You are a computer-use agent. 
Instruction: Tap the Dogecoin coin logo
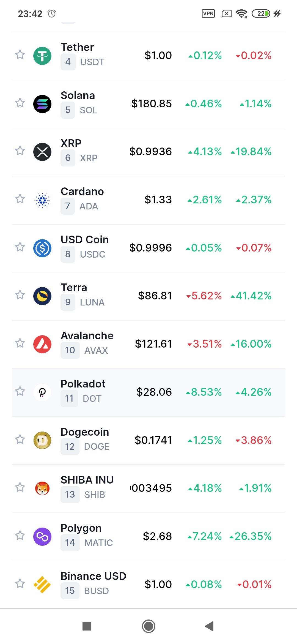pos(42,440)
